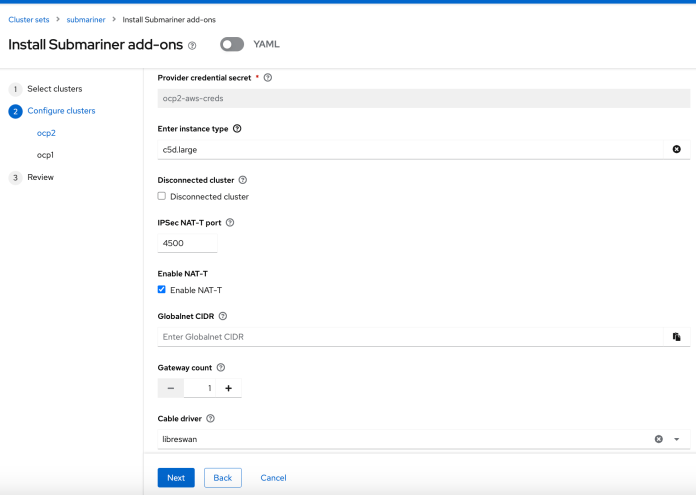
Task: Toggle the YAML switch on
Action: point(232,45)
